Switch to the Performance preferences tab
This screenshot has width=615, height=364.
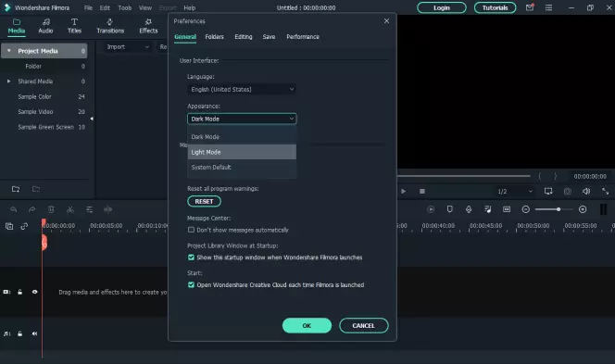click(x=302, y=37)
